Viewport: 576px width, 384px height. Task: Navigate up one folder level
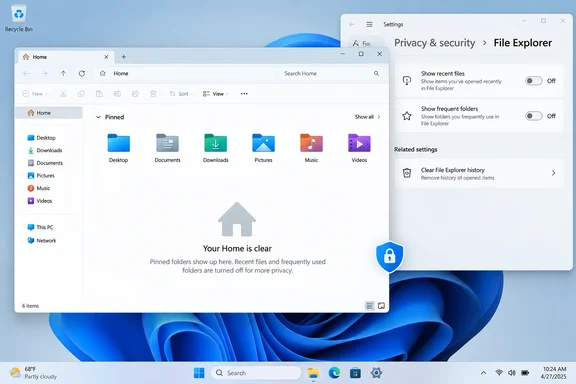[63, 73]
